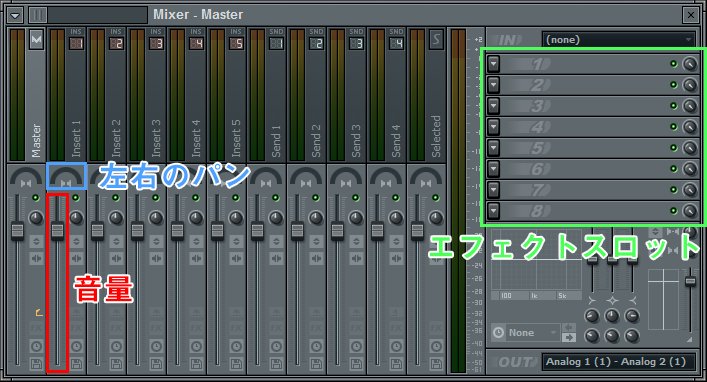Click the orange routing marker on Master track
The height and width of the screenshot is (382, 707).
(x=38, y=312)
